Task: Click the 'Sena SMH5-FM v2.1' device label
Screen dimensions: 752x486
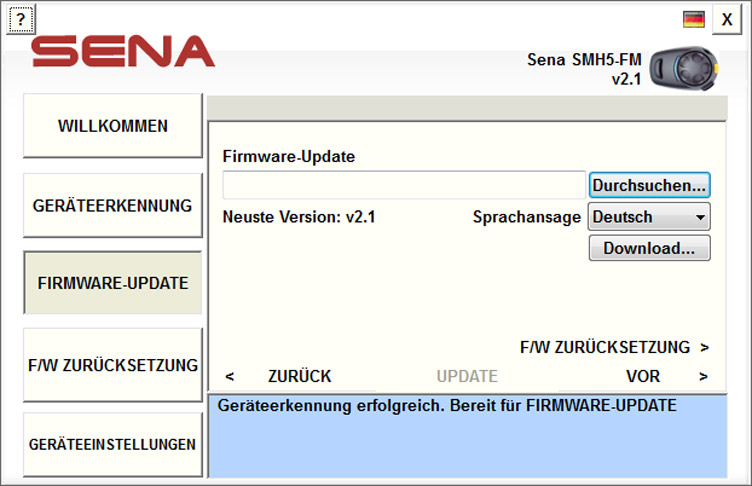Action: click(584, 69)
